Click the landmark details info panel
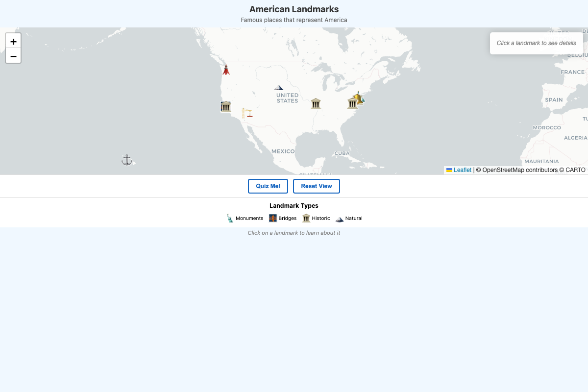Image resolution: width=588 pixels, height=392 pixels. [536, 43]
